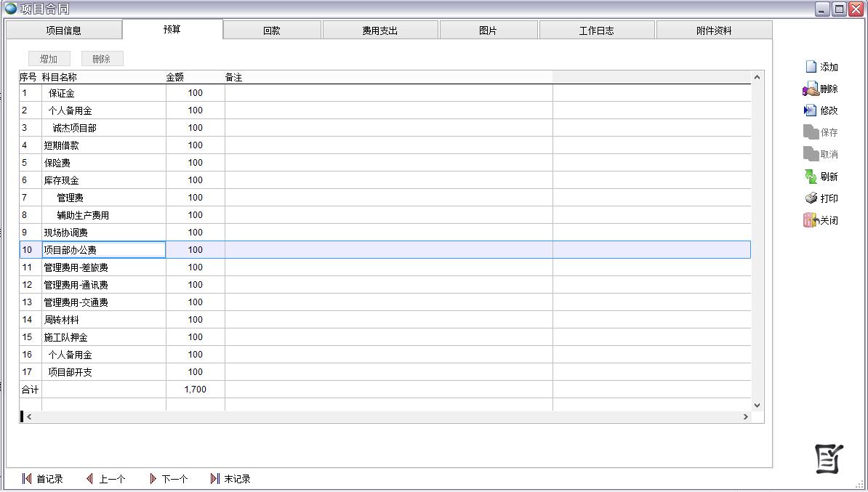Click the 打印 (Print) icon
This screenshot has height=492, width=868.
(x=811, y=198)
